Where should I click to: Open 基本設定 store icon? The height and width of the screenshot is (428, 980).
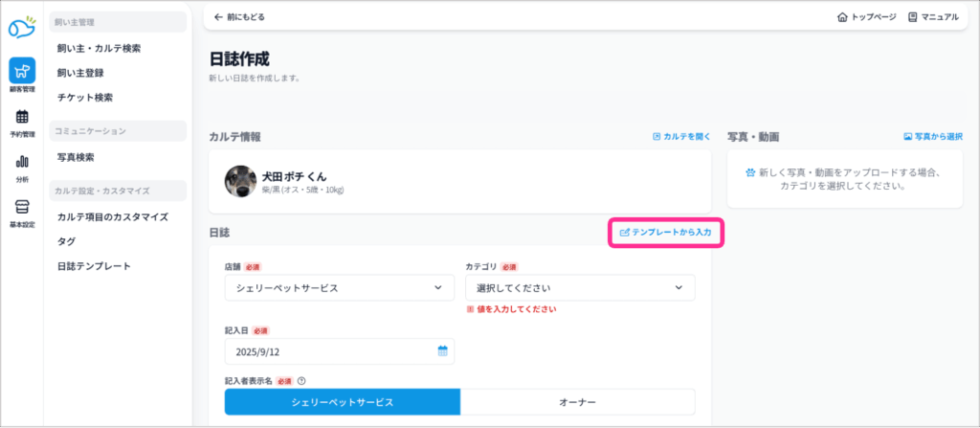pos(22,211)
